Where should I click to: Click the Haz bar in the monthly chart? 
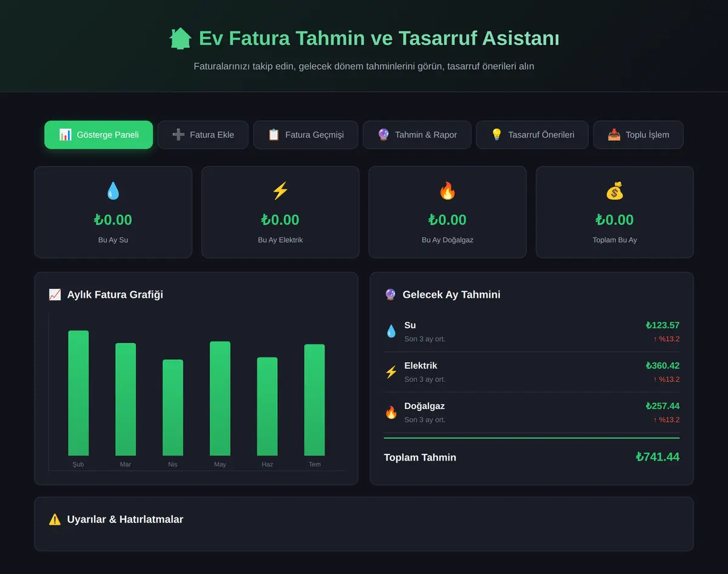268,407
